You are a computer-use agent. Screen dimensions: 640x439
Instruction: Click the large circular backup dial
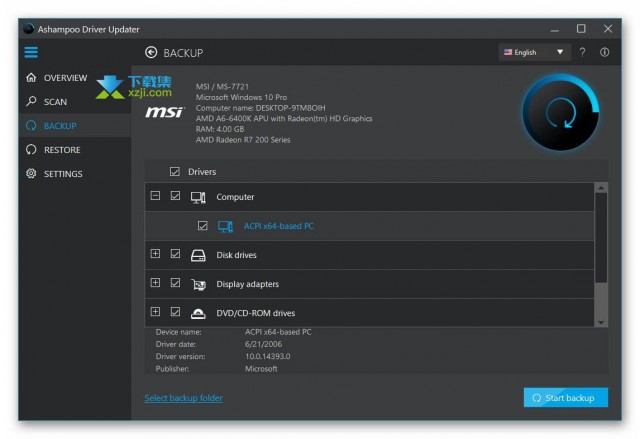pyautogui.click(x=561, y=112)
